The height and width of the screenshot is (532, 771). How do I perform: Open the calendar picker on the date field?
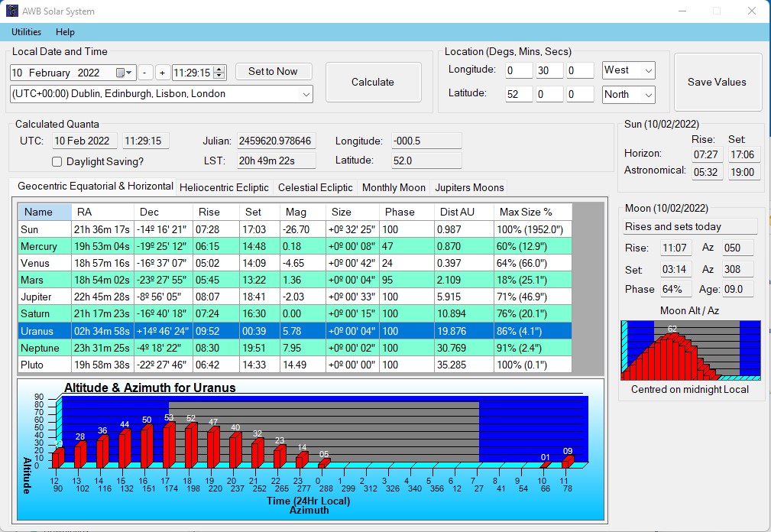pos(124,73)
